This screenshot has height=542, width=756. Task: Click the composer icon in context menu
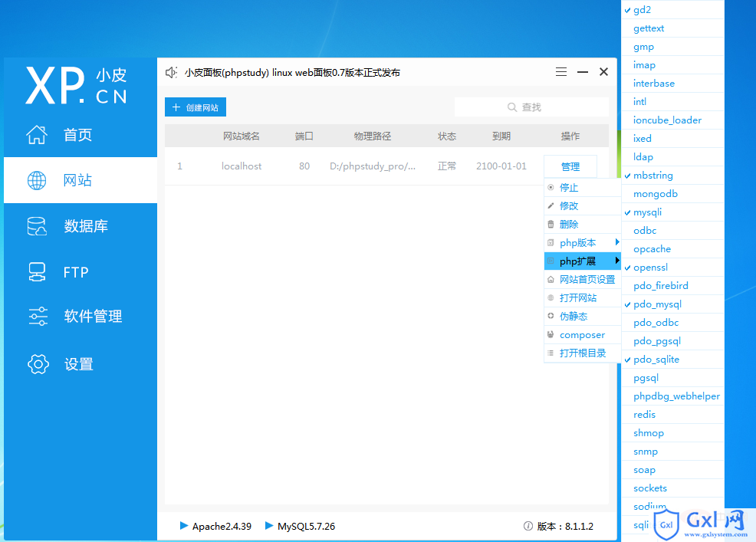(551, 334)
